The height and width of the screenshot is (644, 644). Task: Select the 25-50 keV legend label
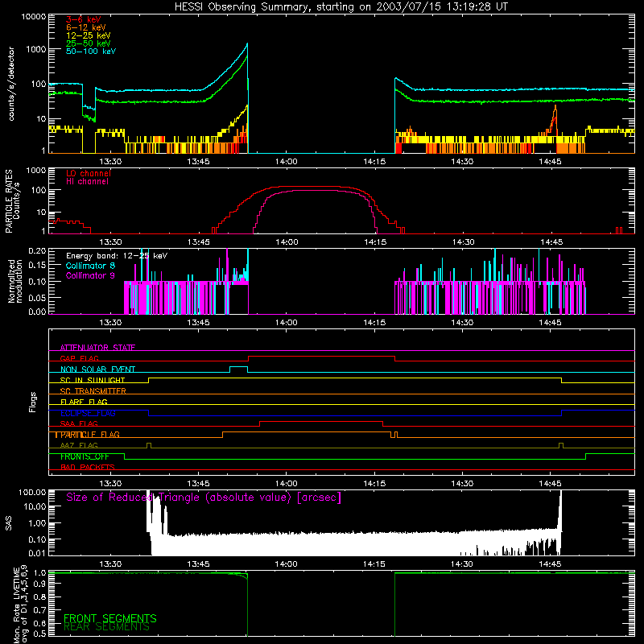coord(89,43)
